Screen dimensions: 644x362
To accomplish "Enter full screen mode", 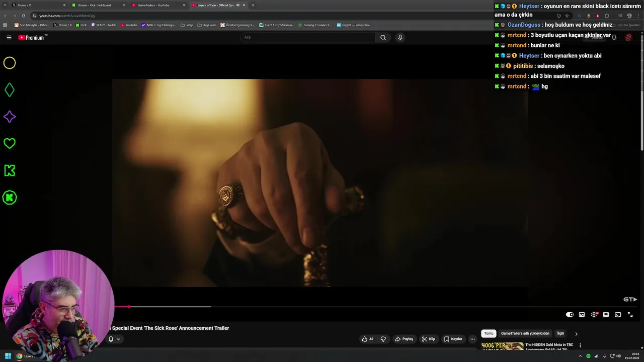I will (630, 315).
